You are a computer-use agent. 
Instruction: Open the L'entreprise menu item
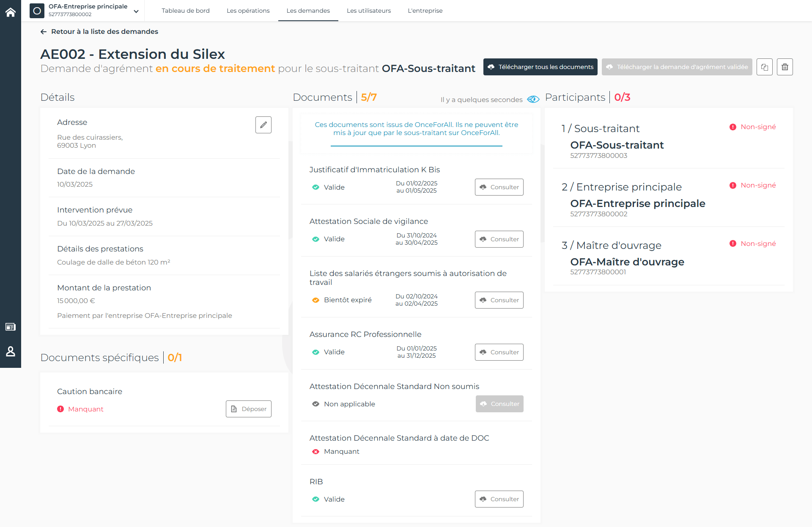425,11
